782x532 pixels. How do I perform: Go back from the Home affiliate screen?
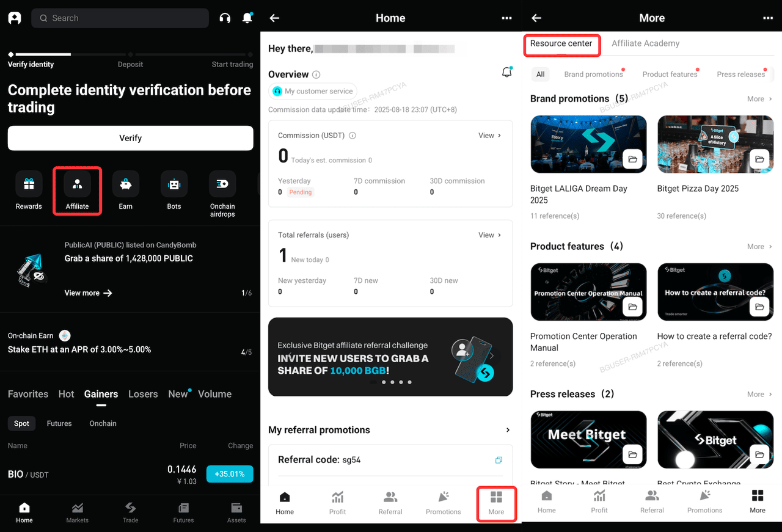(274, 18)
